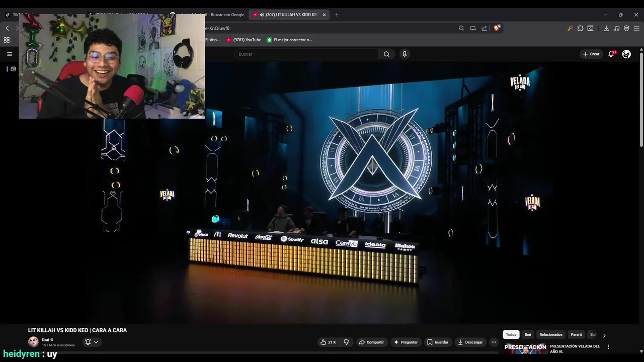Show more filter chips with right chevron
This screenshot has width=644, height=362.
604,335
